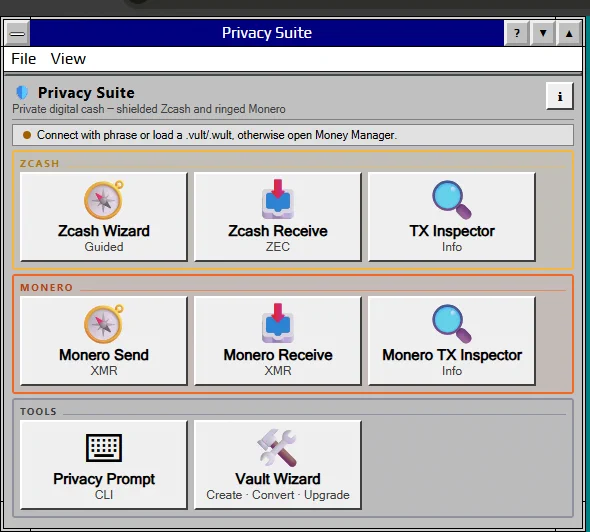Minimize window with down-arrow button
590x532 pixels.
[543, 33]
